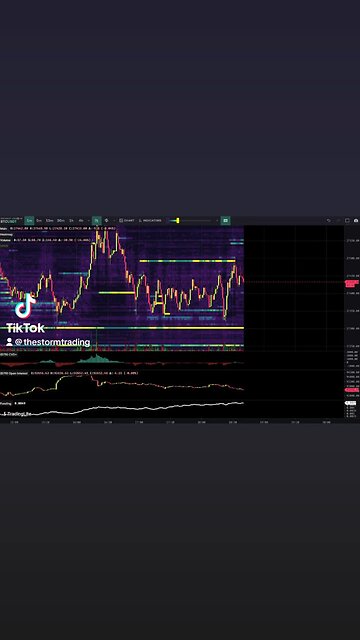
Task: Select the 5m timeframe button
Action: click(x=39, y=220)
